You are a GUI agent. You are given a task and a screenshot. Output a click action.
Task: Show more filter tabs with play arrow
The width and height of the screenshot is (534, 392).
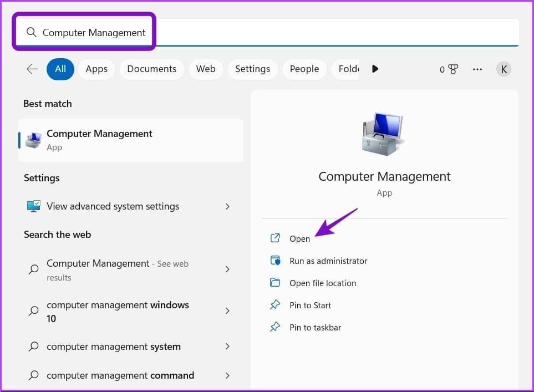point(375,69)
